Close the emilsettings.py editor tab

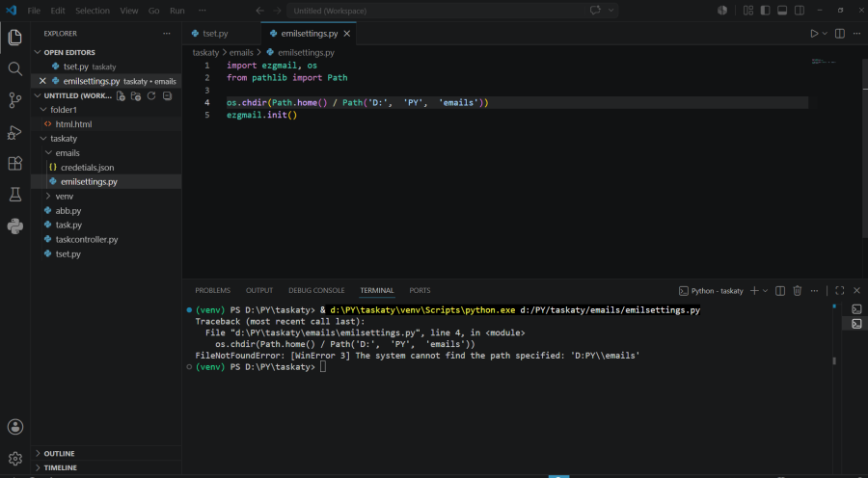click(x=347, y=34)
